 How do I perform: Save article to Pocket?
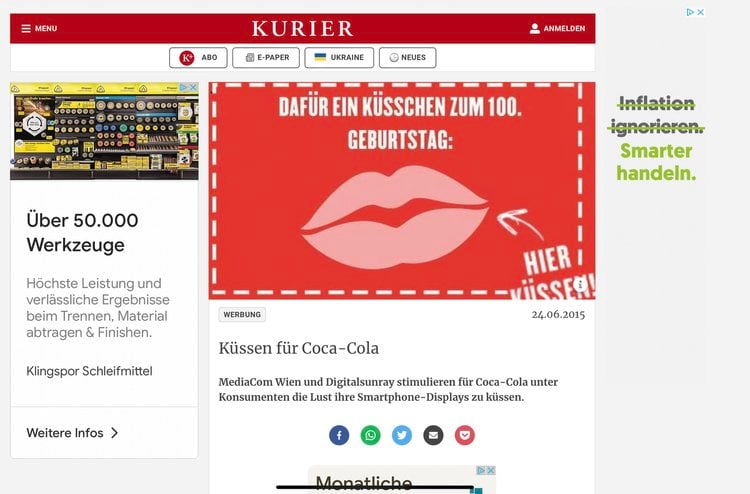coord(464,435)
